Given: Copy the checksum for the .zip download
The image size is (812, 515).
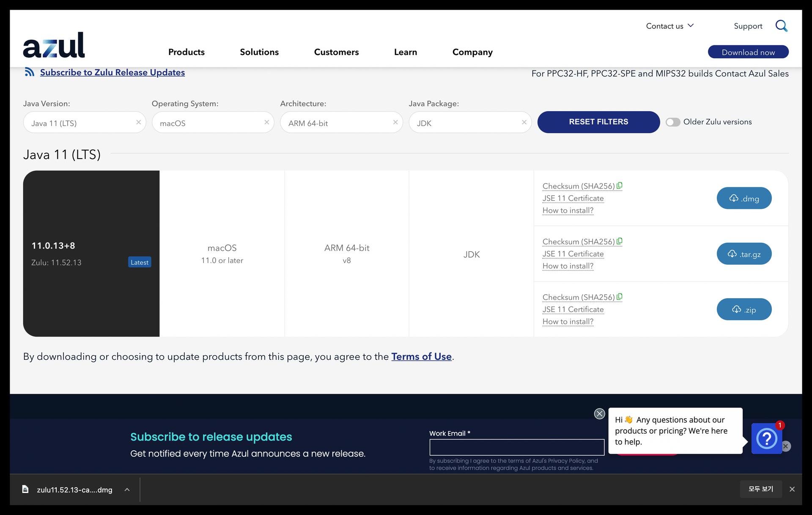Looking at the screenshot, I should coord(620,297).
